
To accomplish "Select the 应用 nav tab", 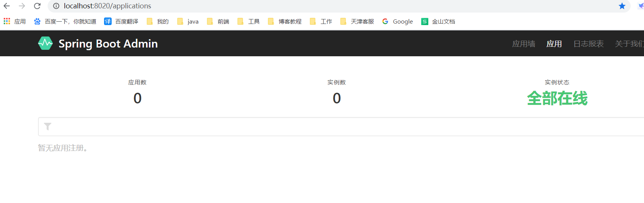I will 554,44.
